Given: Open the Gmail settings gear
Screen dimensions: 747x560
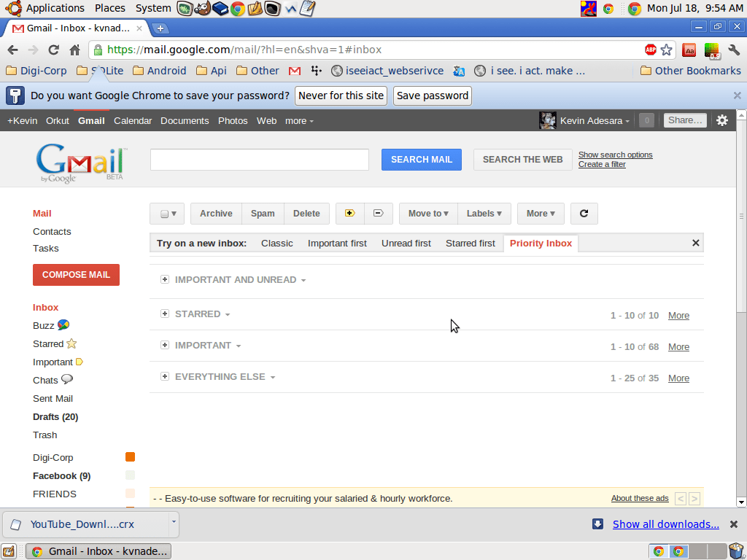Looking at the screenshot, I should [722, 120].
